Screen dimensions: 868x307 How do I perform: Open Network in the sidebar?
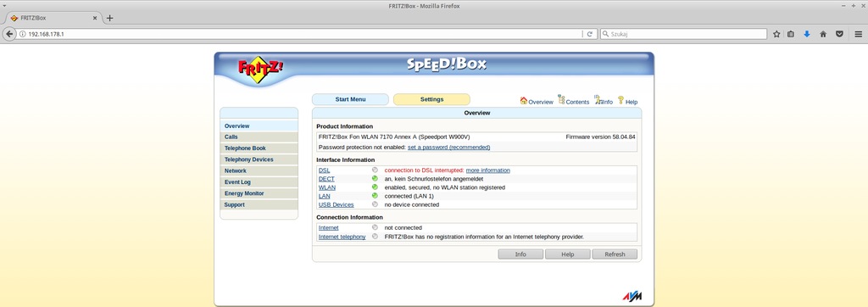pyautogui.click(x=259, y=170)
